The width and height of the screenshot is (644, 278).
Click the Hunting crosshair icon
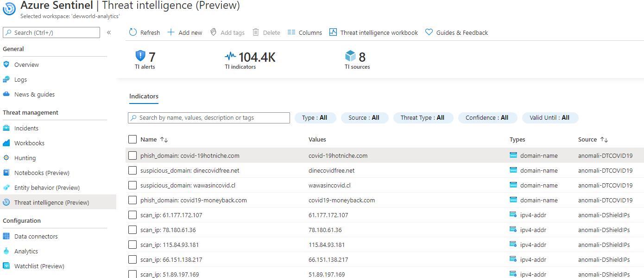pyautogui.click(x=6, y=158)
